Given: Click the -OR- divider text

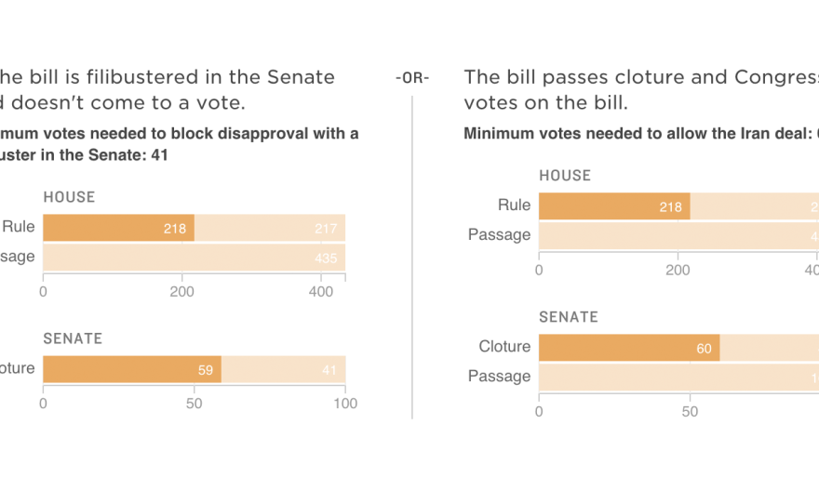Looking at the screenshot, I should tap(411, 78).
